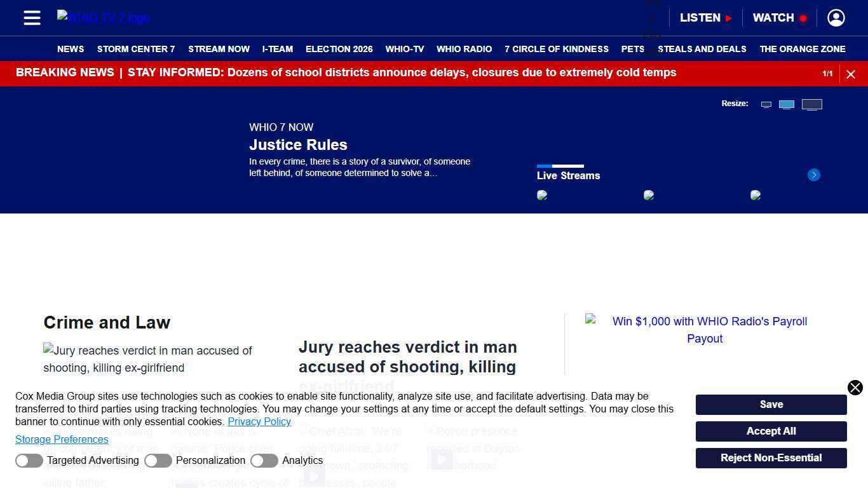The height and width of the screenshot is (488, 868).
Task: Click the Accept All button
Action: click(x=771, y=431)
